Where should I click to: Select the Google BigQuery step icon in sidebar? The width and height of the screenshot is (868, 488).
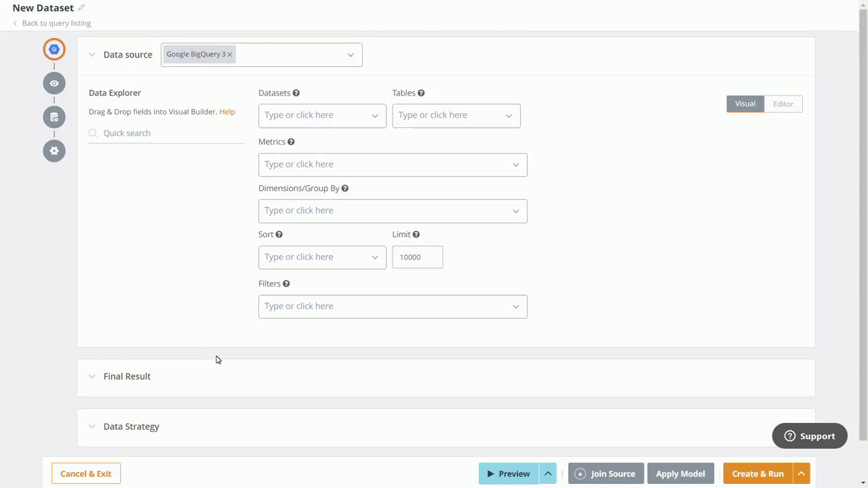click(x=54, y=49)
